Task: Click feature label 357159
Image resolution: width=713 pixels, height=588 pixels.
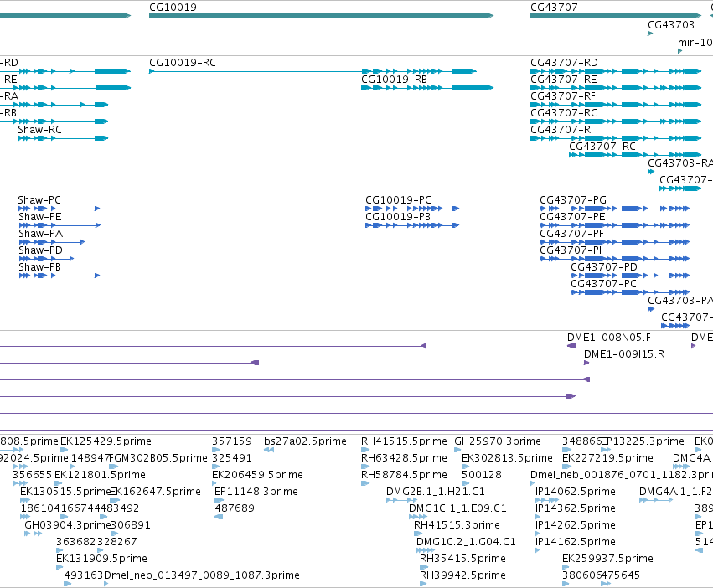Action: click(231, 441)
